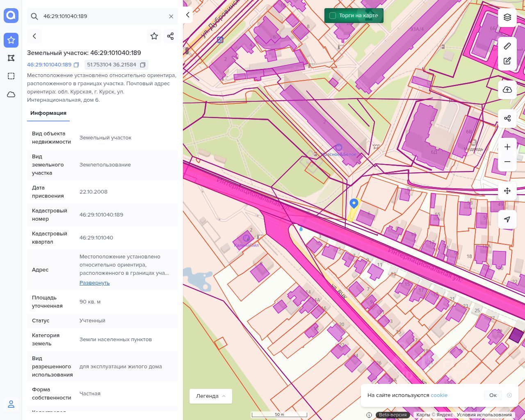This screenshot has width=525, height=420.
Task: Dismiss the cookie notice close icon
Action: click(x=509, y=395)
